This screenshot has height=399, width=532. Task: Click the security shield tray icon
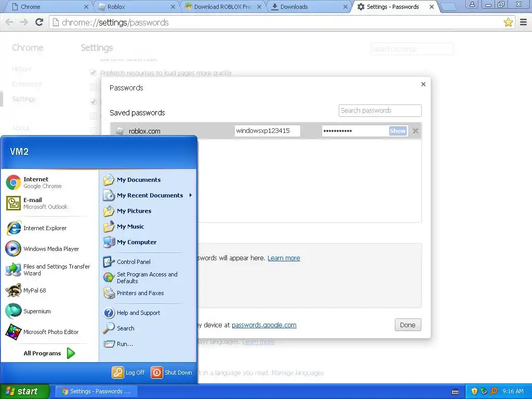[474, 391]
